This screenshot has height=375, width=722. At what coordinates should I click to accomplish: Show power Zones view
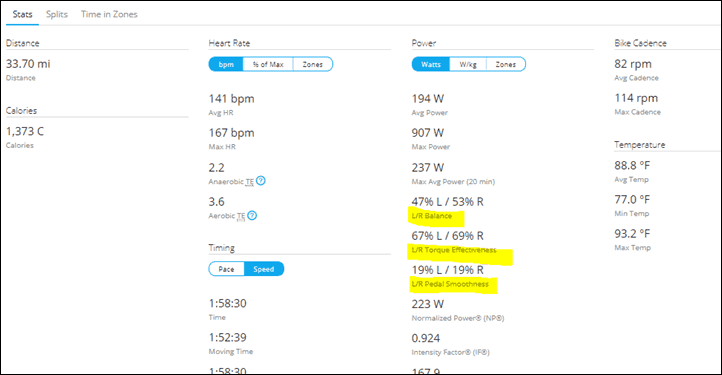[x=506, y=64]
